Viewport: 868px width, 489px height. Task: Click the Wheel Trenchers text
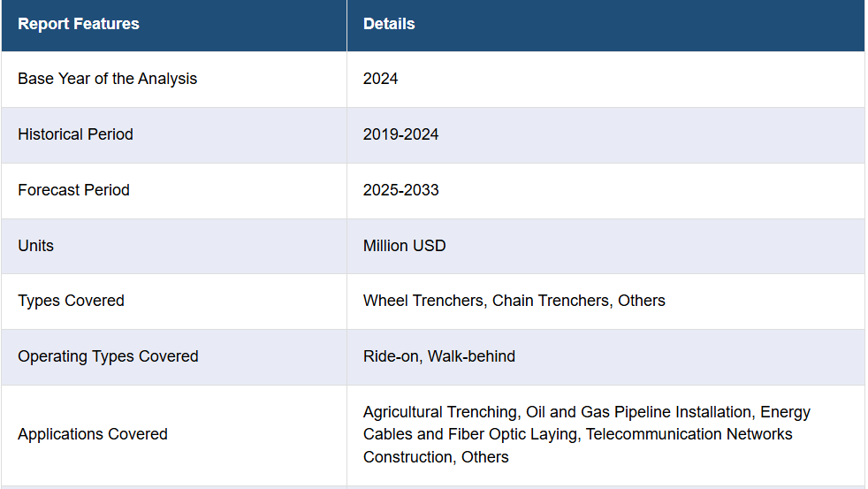click(423, 301)
